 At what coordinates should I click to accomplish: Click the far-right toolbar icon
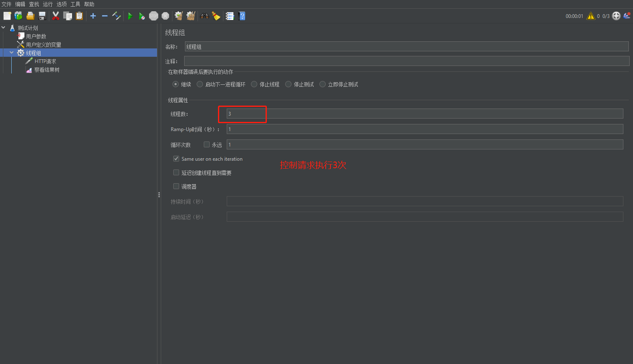[627, 16]
